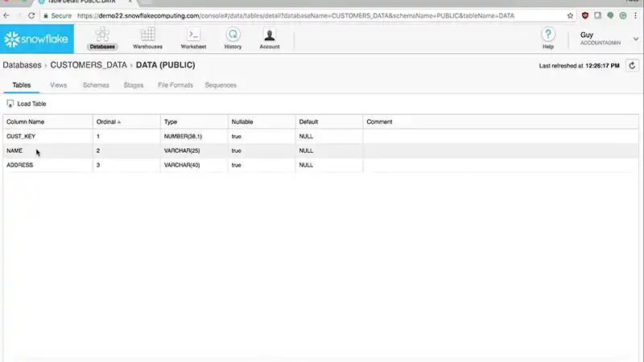Open Chrome's three-dot menu

tap(635, 15)
